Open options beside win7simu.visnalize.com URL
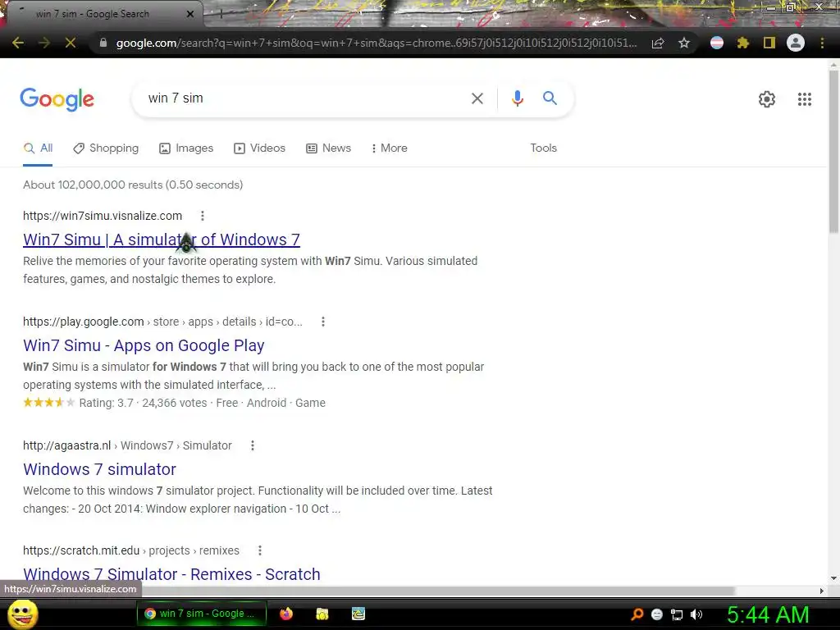Image resolution: width=840 pixels, height=630 pixels. coord(203,216)
